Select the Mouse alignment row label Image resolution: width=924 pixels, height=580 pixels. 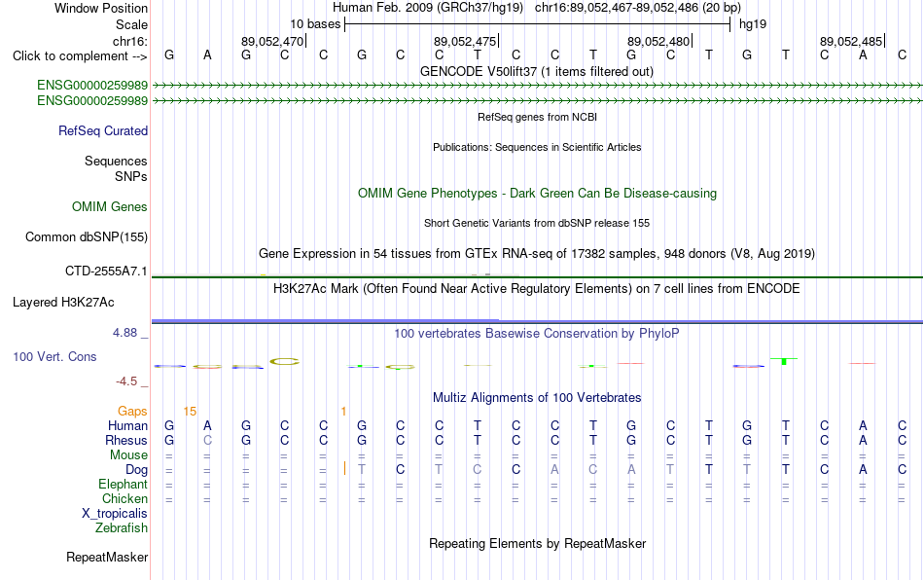128,455
